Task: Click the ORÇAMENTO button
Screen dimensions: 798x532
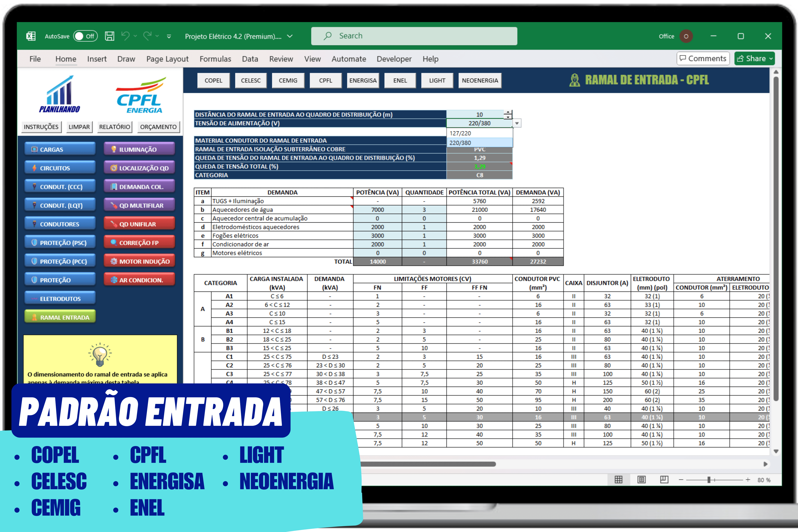Action: [x=159, y=127]
